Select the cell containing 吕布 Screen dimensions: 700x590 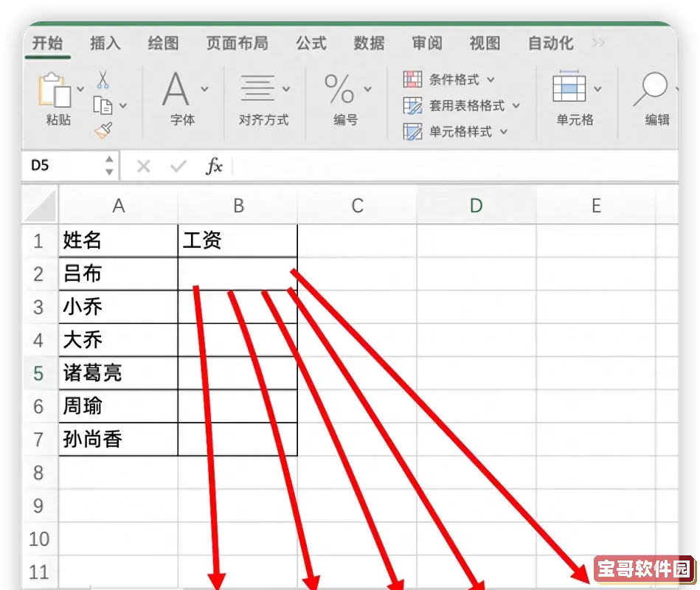(118, 274)
